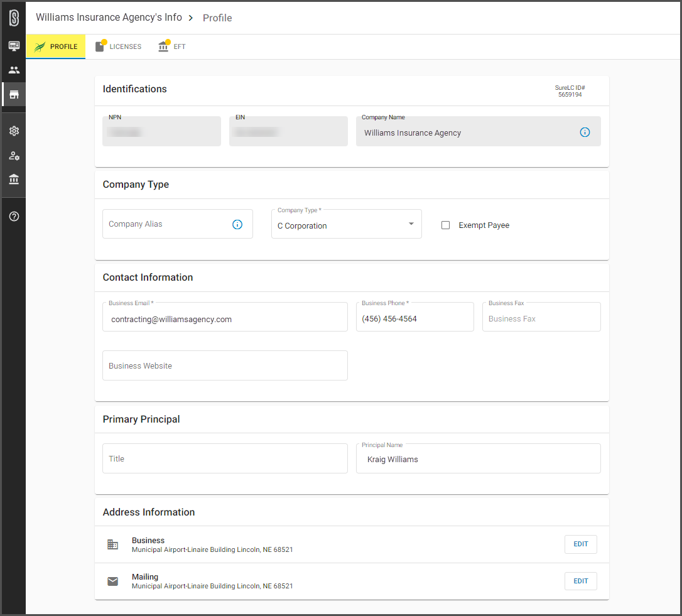This screenshot has height=616, width=682.
Task: Click the bank building icon in sidebar
Action: point(14,179)
